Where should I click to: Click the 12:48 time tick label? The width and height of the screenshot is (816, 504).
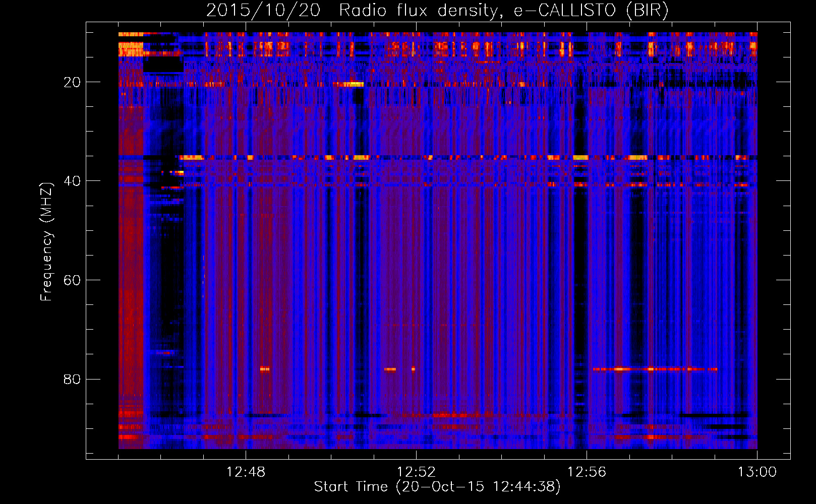point(246,472)
